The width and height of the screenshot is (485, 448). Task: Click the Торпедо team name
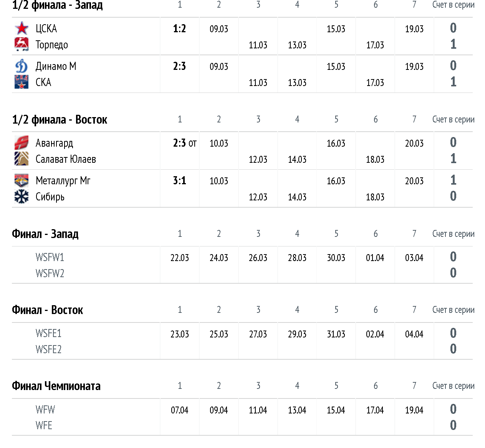click(52, 45)
